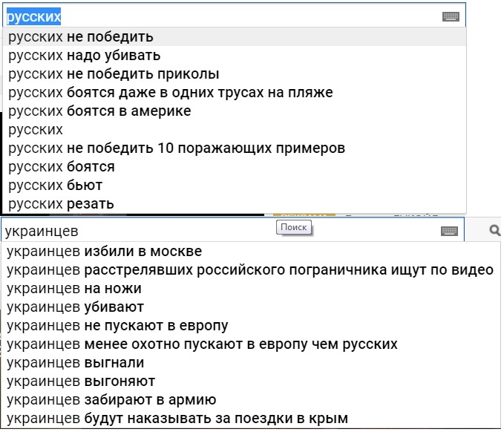
Task: Focus the украинцев search input field
Action: (x=233, y=231)
